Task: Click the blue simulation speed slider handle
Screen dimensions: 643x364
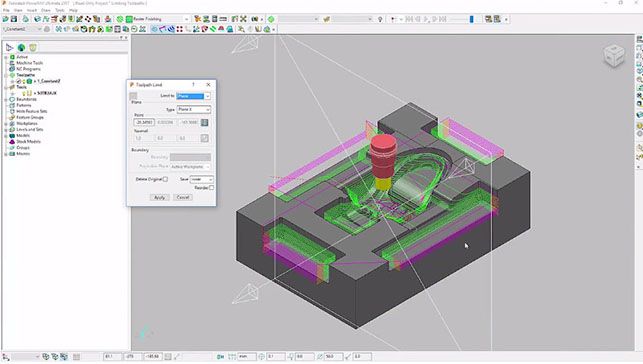Action: [x=471, y=19]
